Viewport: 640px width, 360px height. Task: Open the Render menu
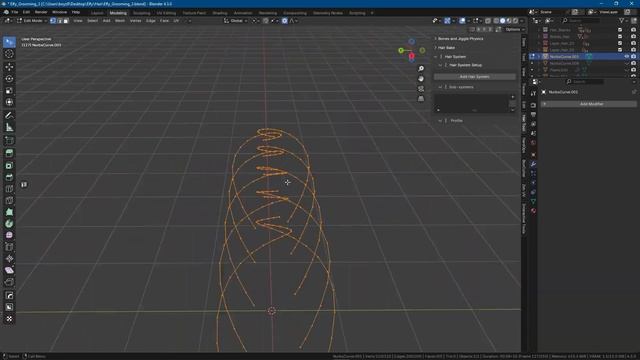41,12
